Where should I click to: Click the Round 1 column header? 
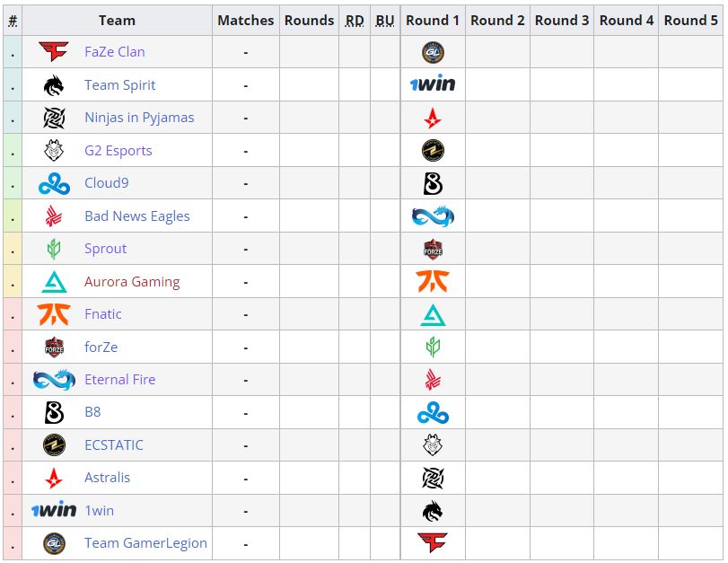(433, 20)
